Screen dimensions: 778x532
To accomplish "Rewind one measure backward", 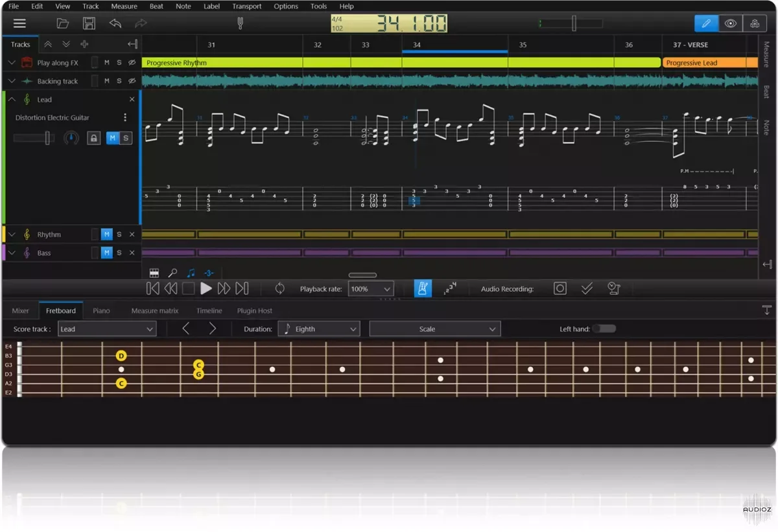I will click(x=171, y=288).
